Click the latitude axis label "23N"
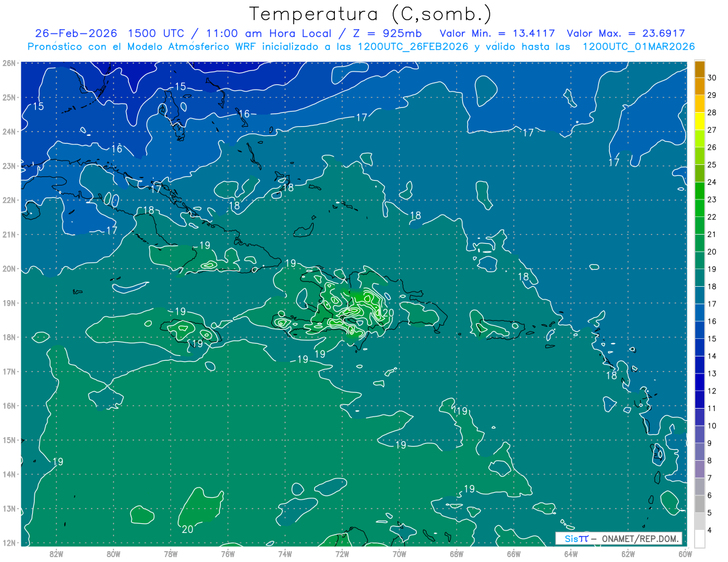Screen dimensions: 728x562 (9, 166)
